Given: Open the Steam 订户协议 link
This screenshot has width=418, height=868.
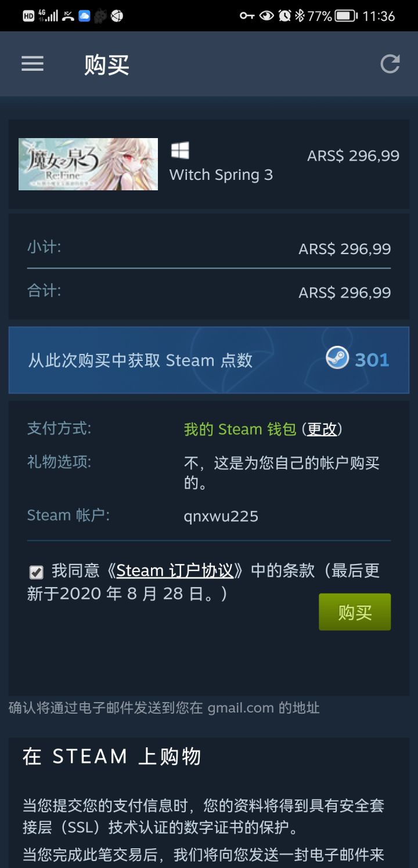Looking at the screenshot, I should coord(175,571).
